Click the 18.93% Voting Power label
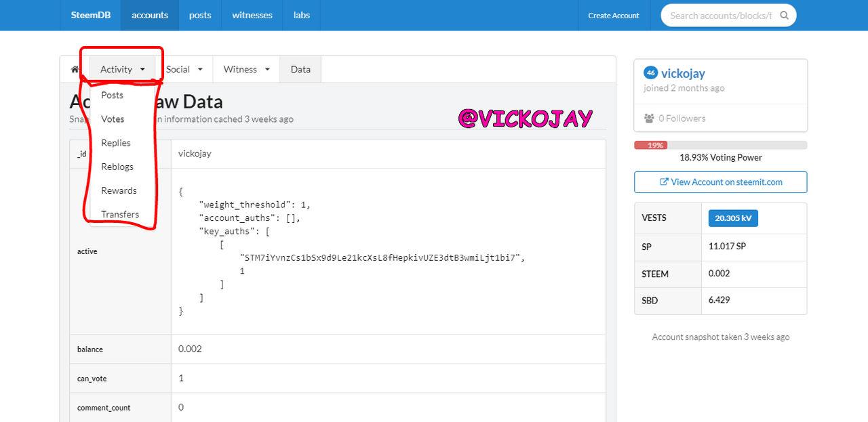This screenshot has width=868, height=422. click(721, 157)
